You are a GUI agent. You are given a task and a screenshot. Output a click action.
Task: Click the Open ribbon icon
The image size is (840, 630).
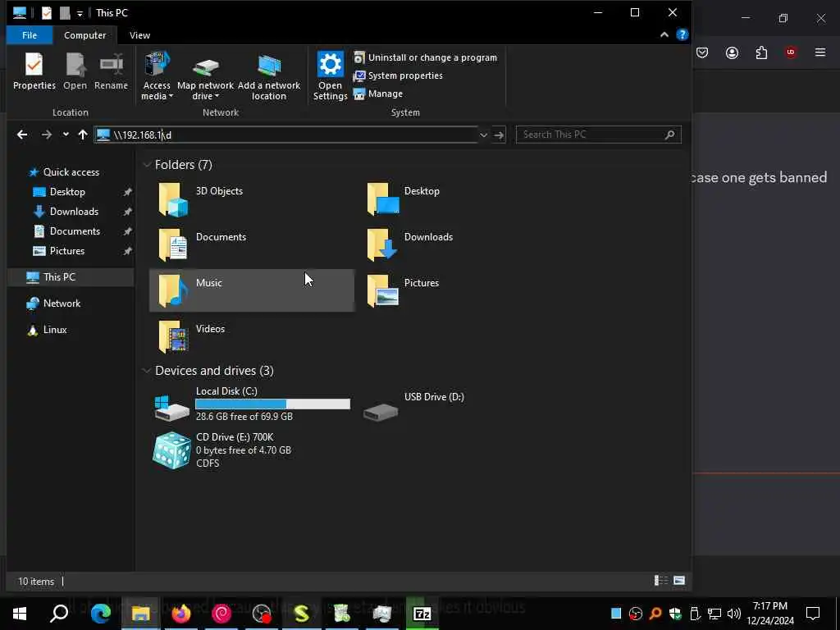click(75, 71)
